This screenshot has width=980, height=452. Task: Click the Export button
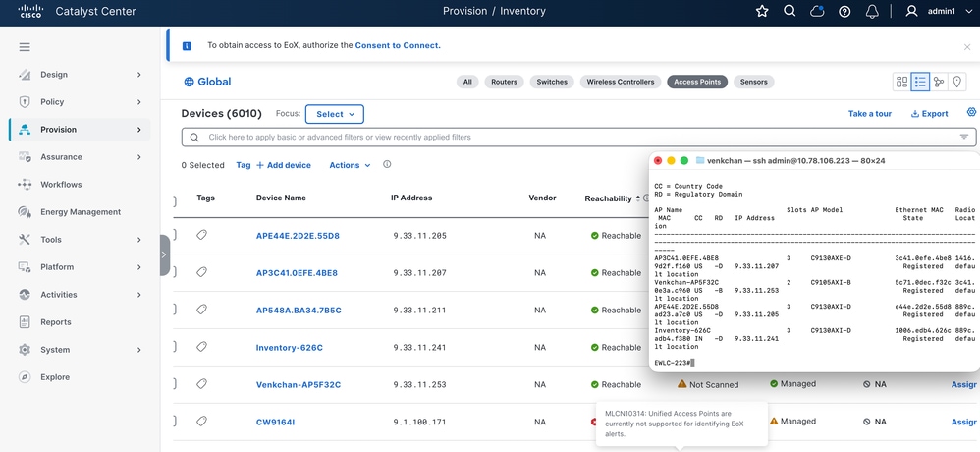[x=929, y=114]
